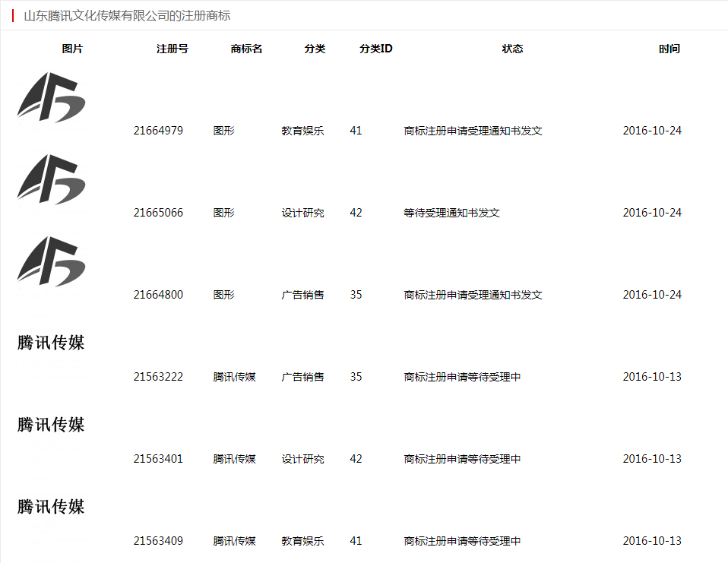Click the 时间 column header
The width and height of the screenshot is (728, 563).
[x=669, y=49]
